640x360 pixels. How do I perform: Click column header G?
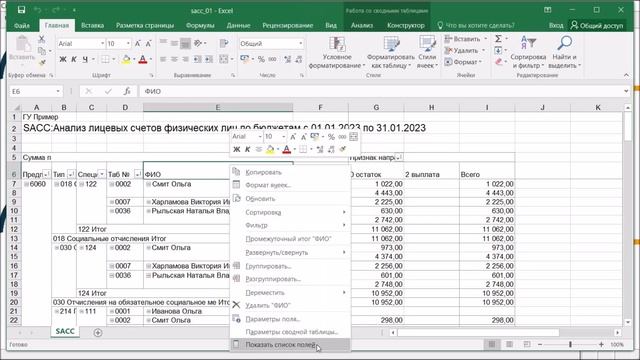click(x=376, y=107)
